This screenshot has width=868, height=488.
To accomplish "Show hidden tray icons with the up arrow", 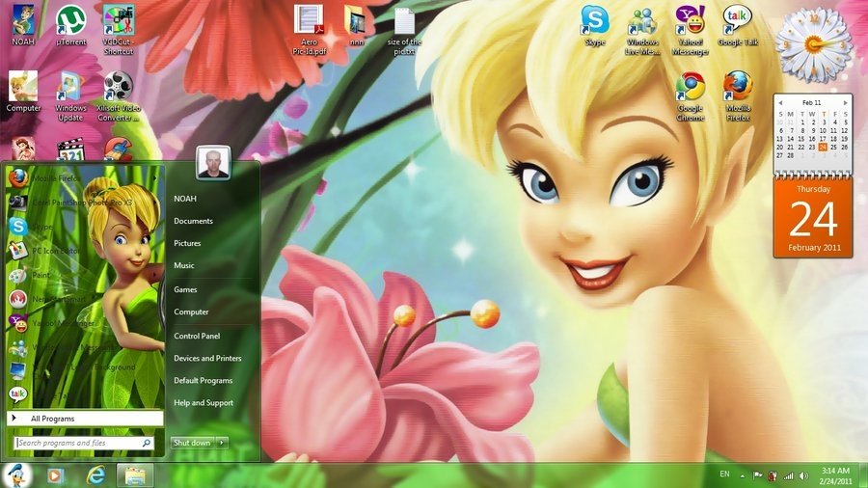I will click(743, 475).
